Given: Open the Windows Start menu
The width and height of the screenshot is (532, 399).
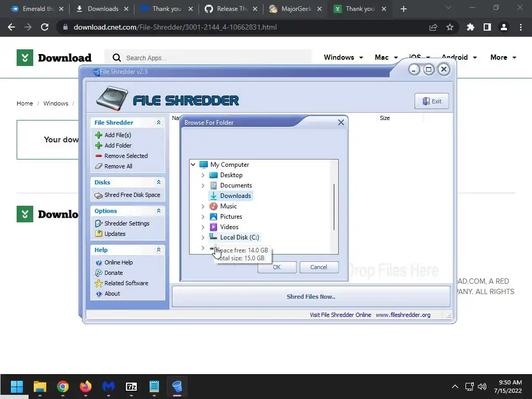Looking at the screenshot, I should 17,387.
